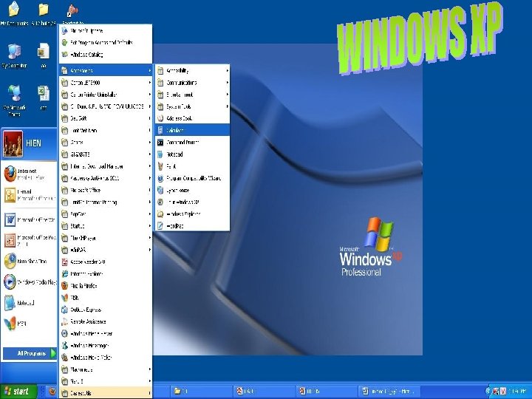Click the Excel file icon on the desktop
The height and width of the screenshot is (399, 532).
pyautogui.click(x=43, y=94)
